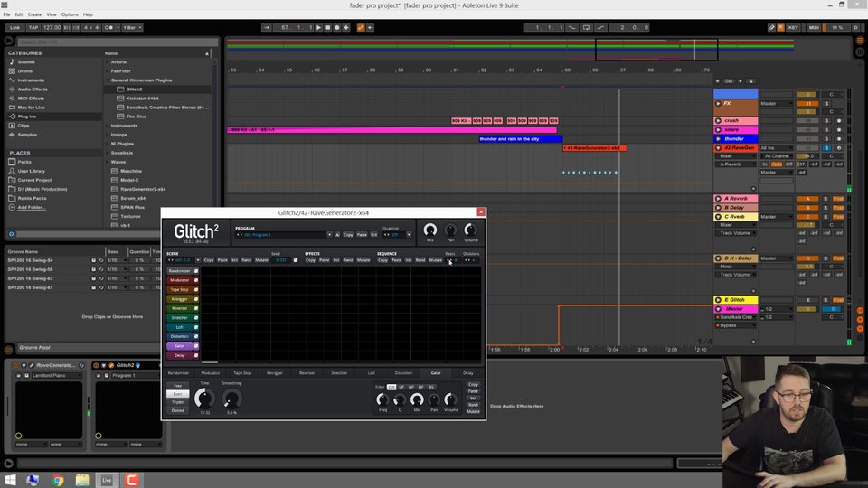Select Samples category in browser
The width and height of the screenshot is (868, 488).
pyautogui.click(x=27, y=135)
